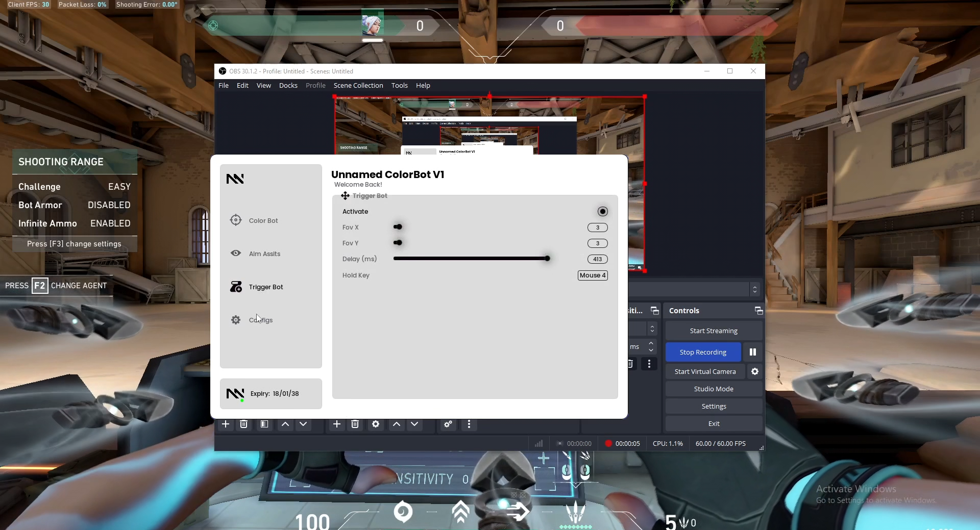980x530 pixels.
Task: Add a source with the second plus icon
Action: coord(337,424)
